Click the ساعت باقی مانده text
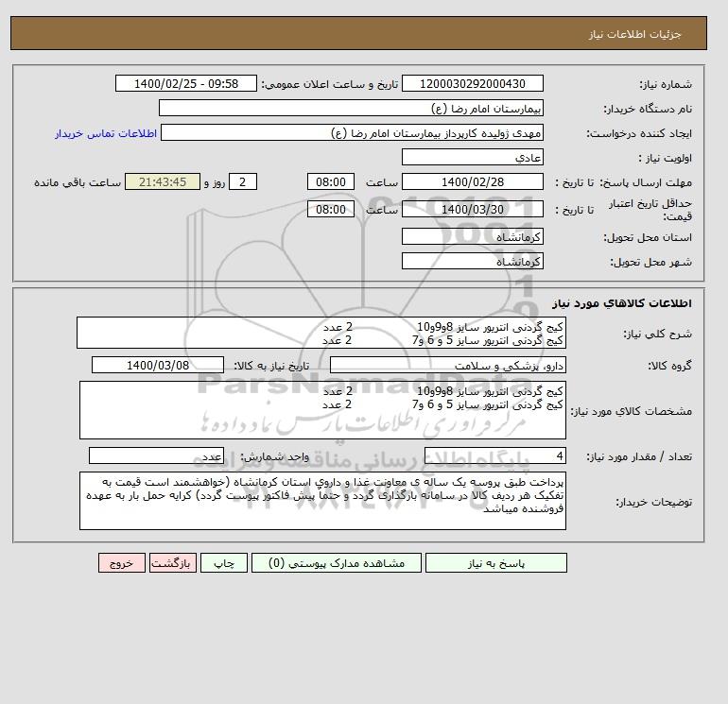This screenshot has height=704, width=728. coord(78,182)
